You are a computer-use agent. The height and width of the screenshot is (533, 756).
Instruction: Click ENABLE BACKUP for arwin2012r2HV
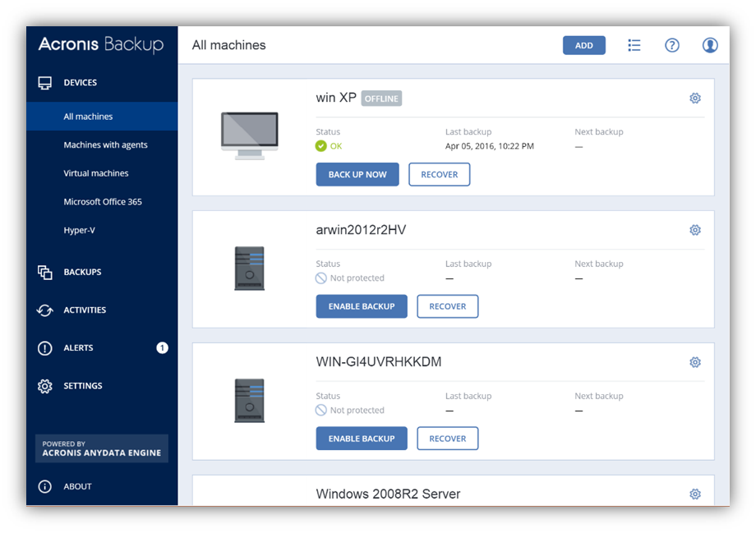point(362,306)
